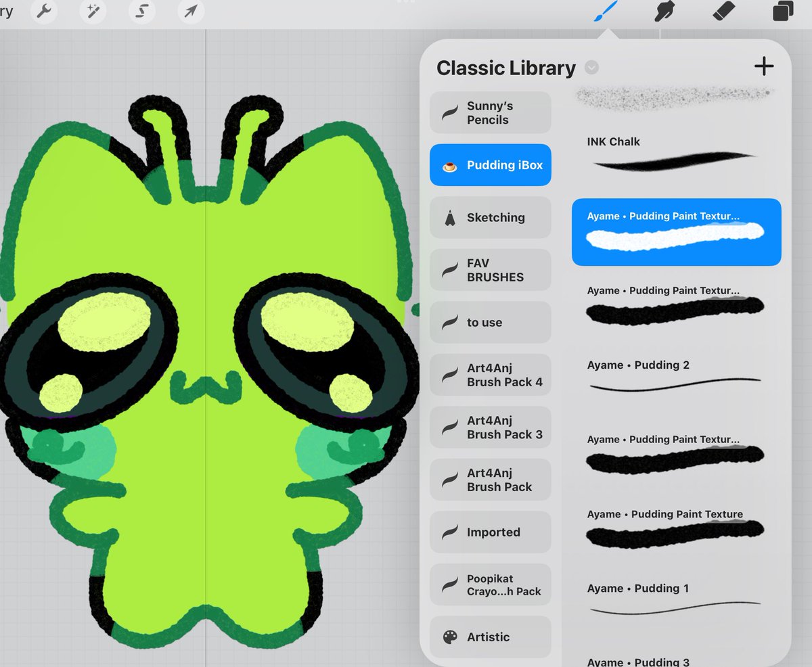The image size is (812, 667).
Task: Click the pudding icon on Pudding iBox
Action: [449, 166]
